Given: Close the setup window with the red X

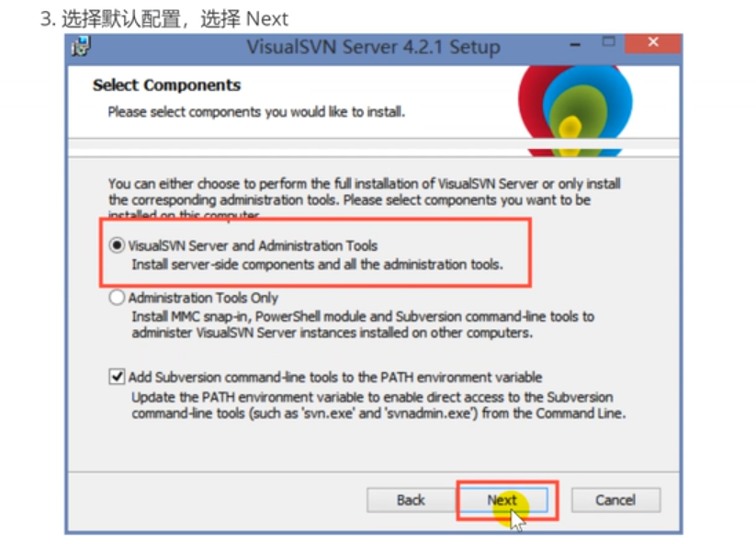Looking at the screenshot, I should (x=653, y=44).
